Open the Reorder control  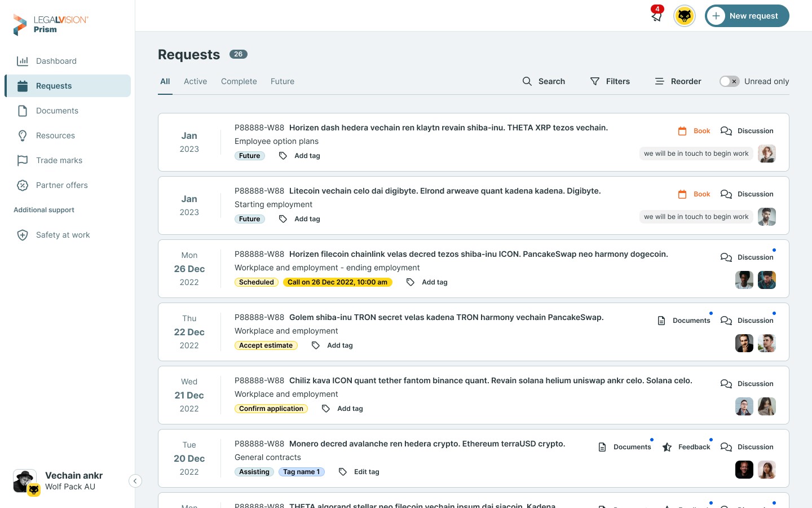(678, 81)
